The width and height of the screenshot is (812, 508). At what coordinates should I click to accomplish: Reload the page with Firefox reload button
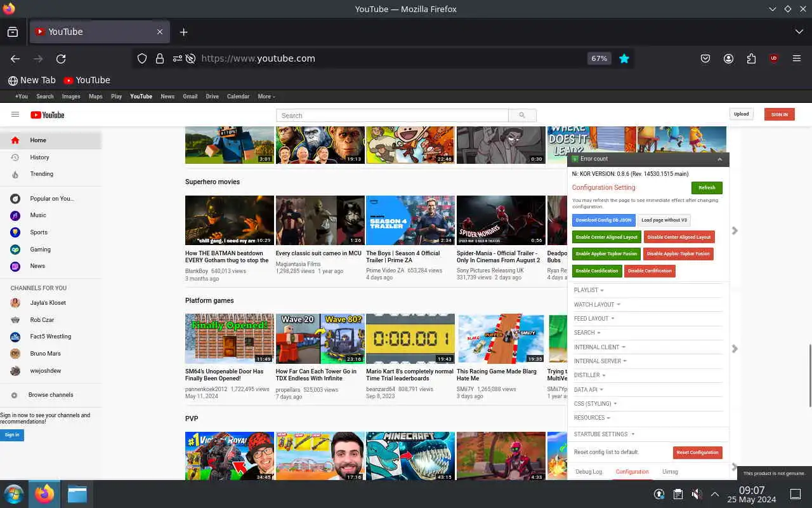pos(61,58)
